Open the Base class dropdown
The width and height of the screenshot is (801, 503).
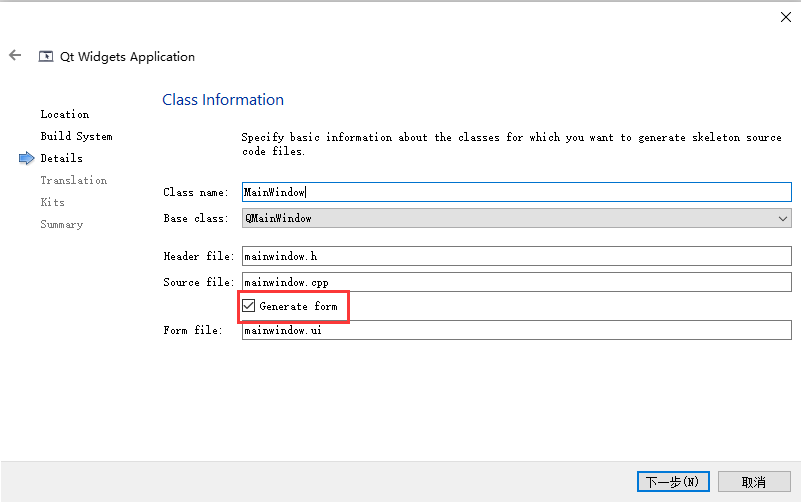516,218
